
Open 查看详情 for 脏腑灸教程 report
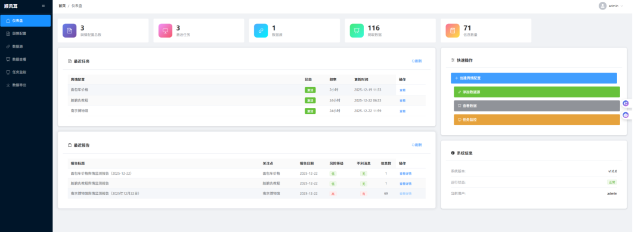click(x=405, y=184)
